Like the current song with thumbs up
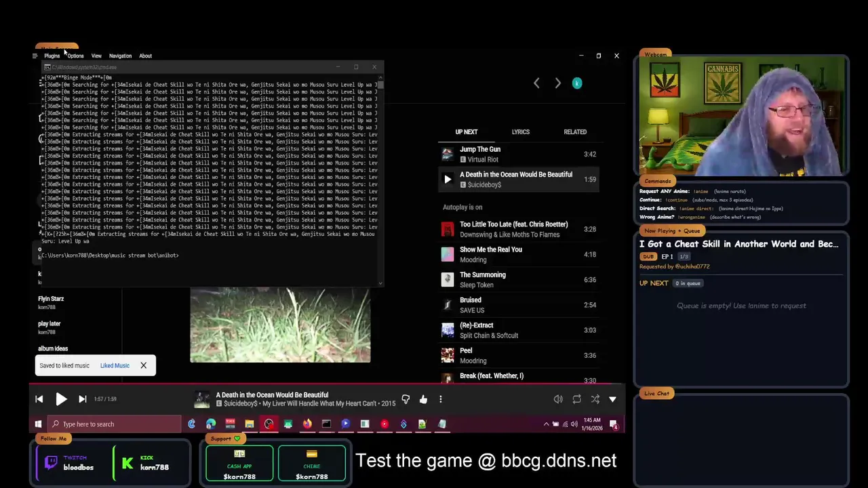 pos(423,399)
